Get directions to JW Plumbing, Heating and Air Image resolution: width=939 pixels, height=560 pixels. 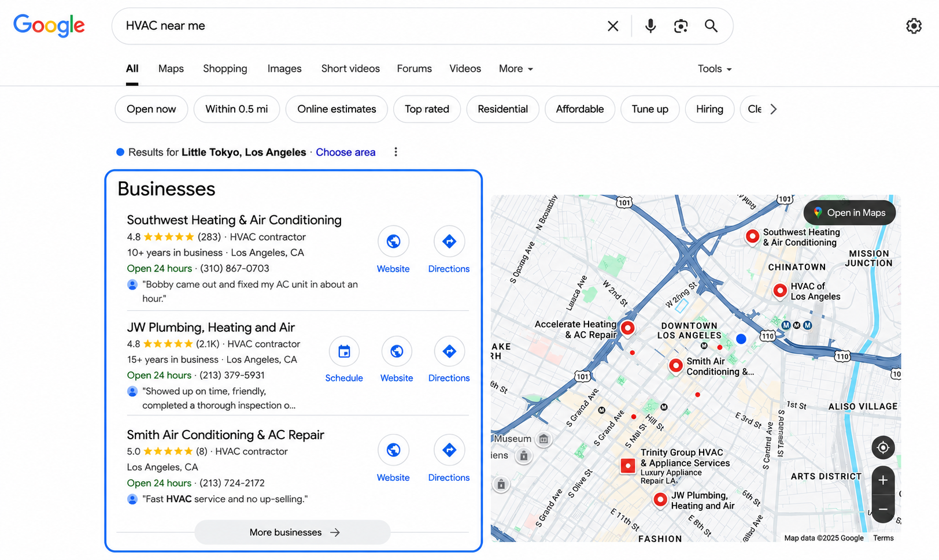(x=449, y=351)
